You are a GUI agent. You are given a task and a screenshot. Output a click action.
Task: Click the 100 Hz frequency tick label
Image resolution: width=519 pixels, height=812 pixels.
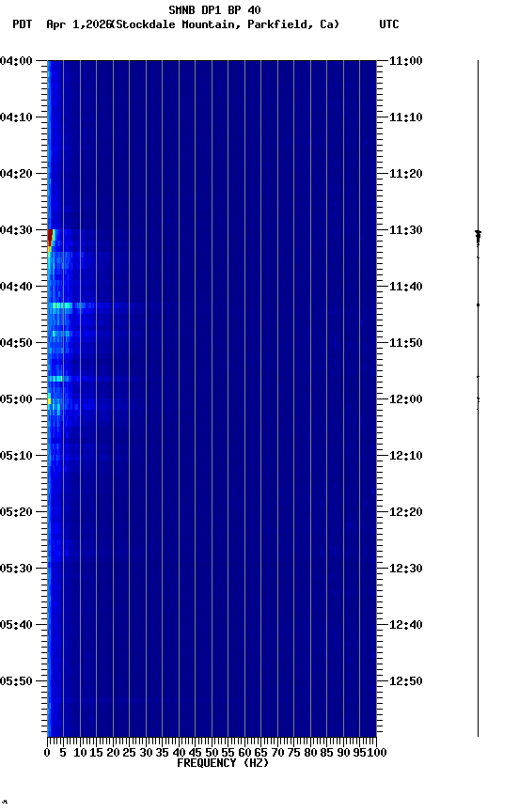click(377, 753)
